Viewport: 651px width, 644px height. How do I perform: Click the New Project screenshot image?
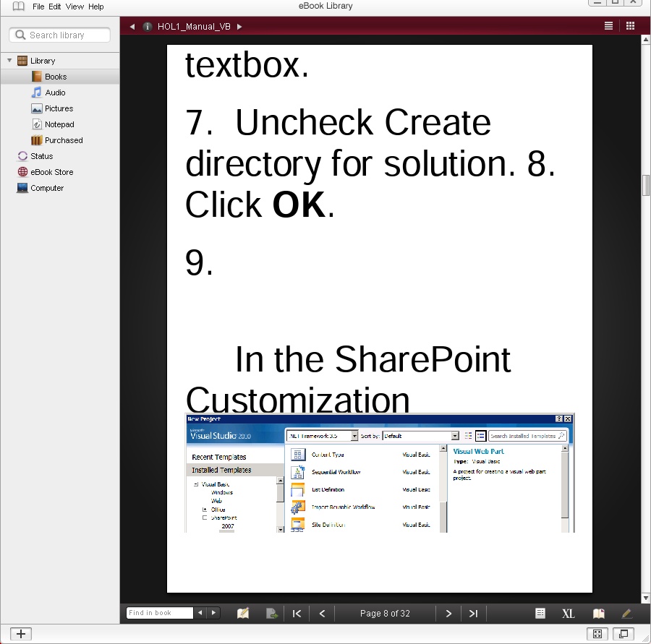tap(380, 473)
